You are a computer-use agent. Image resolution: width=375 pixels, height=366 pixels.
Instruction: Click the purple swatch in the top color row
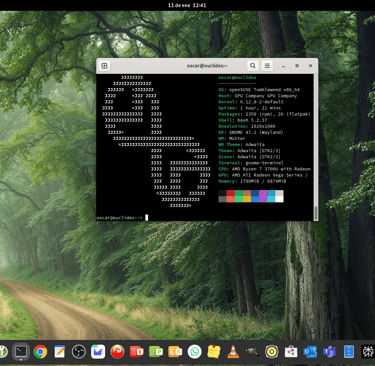click(x=263, y=193)
